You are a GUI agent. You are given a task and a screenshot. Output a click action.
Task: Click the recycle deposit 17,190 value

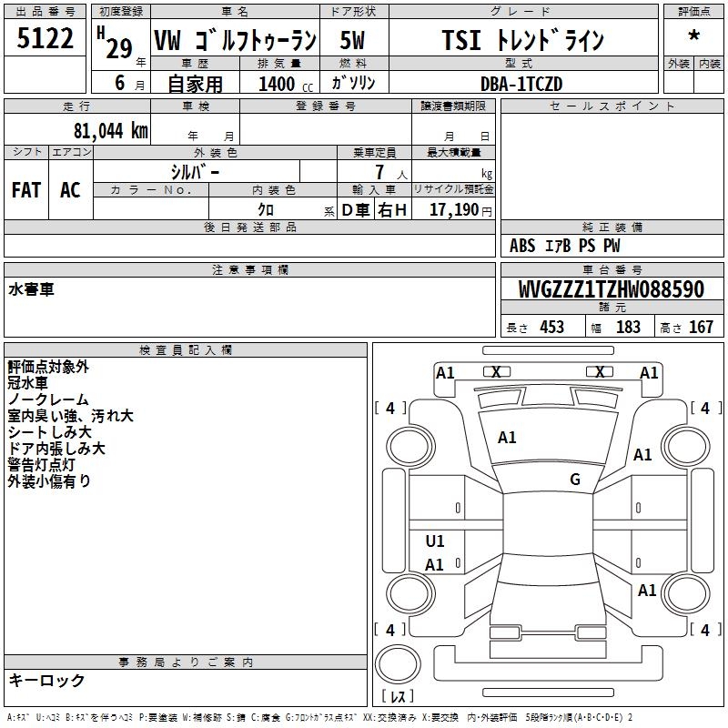(x=453, y=210)
